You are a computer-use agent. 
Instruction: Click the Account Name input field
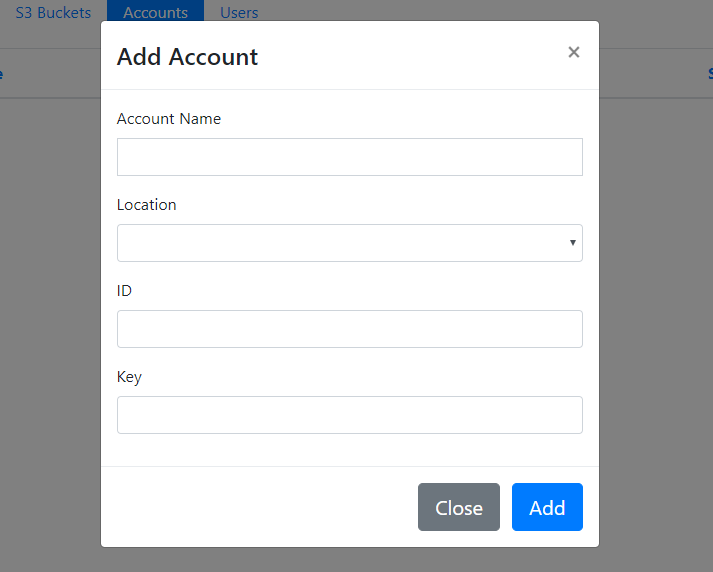(350, 157)
